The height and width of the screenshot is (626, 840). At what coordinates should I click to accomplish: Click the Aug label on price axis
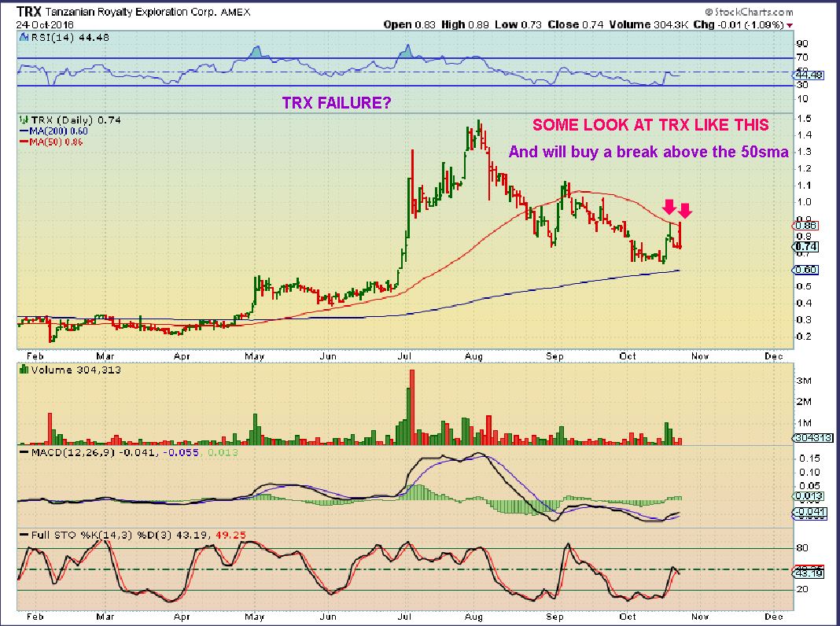click(473, 356)
